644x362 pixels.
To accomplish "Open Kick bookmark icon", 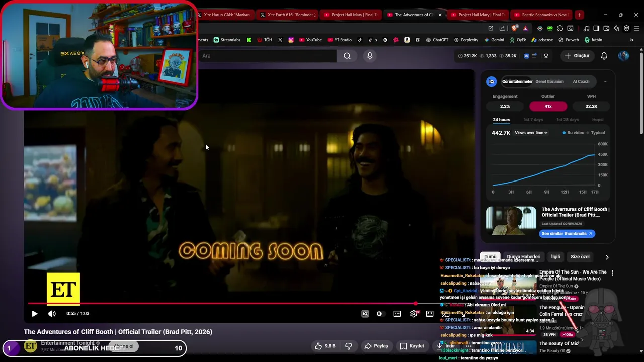I will (x=249, y=40).
